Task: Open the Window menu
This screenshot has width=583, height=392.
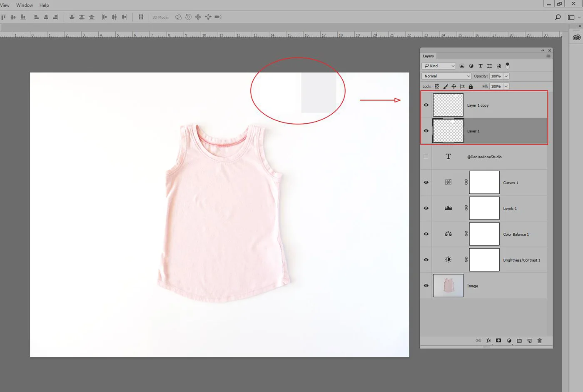Action: point(25,5)
